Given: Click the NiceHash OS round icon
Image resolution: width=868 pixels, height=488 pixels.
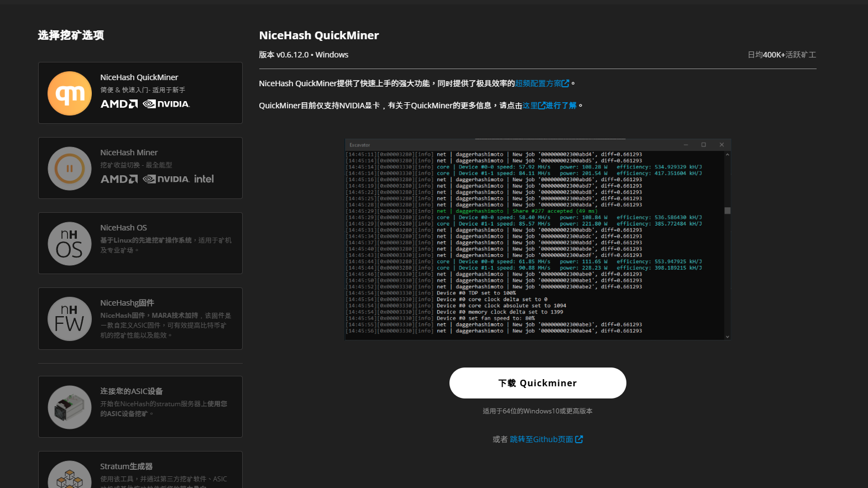Looking at the screenshot, I should (70, 244).
